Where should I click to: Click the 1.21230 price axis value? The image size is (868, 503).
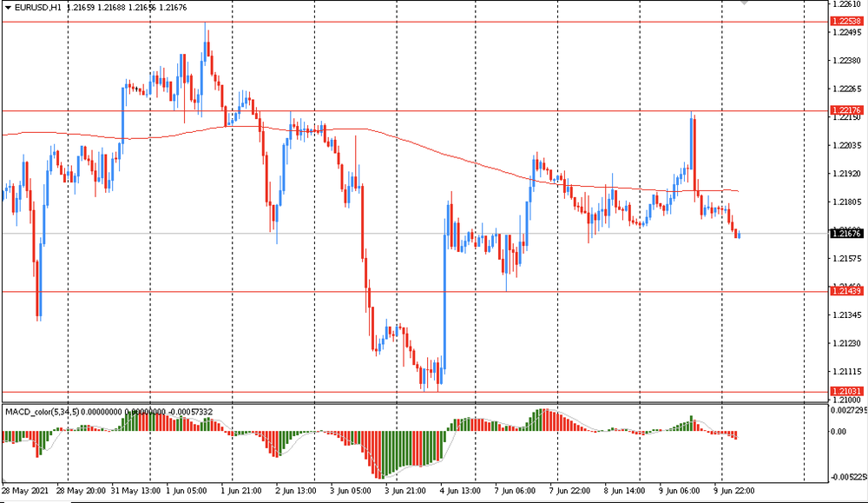[x=847, y=343]
